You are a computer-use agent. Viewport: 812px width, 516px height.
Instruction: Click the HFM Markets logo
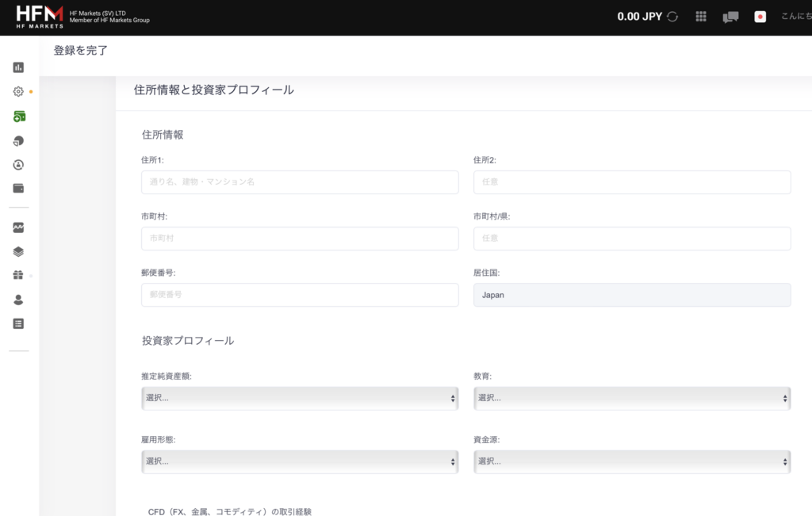click(40, 17)
